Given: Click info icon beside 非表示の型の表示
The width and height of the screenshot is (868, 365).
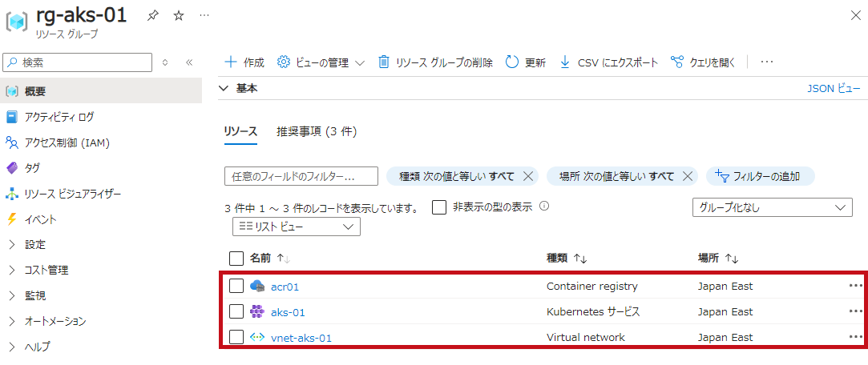Looking at the screenshot, I should [x=543, y=207].
